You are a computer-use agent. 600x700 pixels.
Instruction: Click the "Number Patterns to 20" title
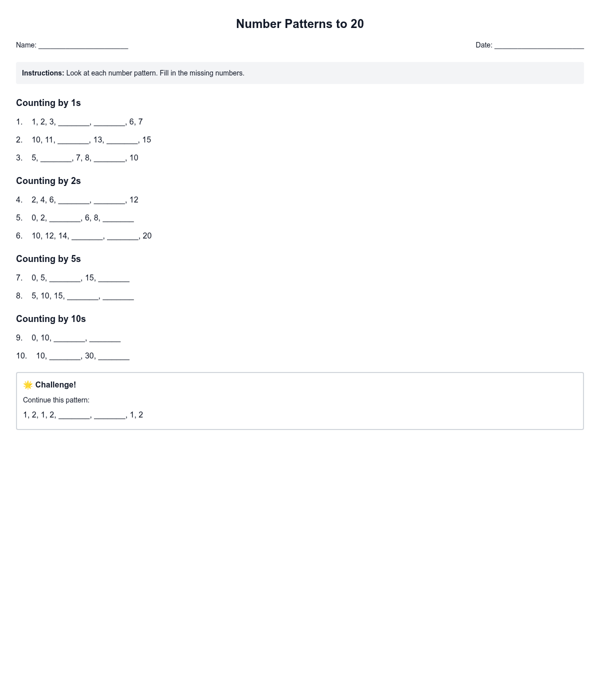pyautogui.click(x=300, y=24)
